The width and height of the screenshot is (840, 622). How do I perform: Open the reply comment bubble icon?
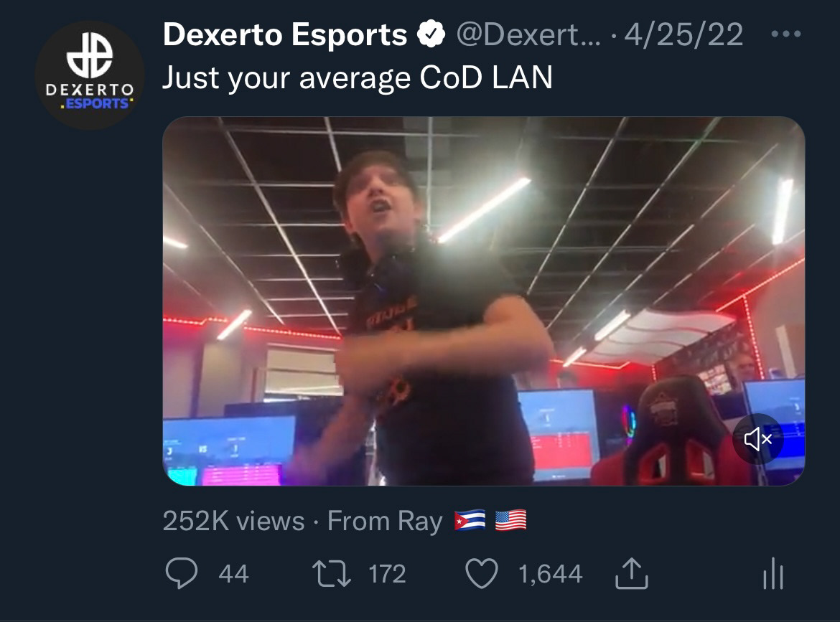182,573
